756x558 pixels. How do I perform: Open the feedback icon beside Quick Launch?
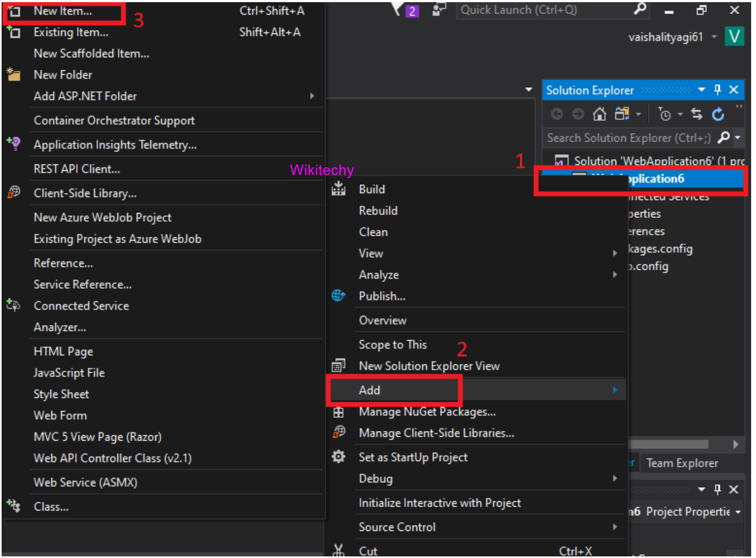(439, 10)
